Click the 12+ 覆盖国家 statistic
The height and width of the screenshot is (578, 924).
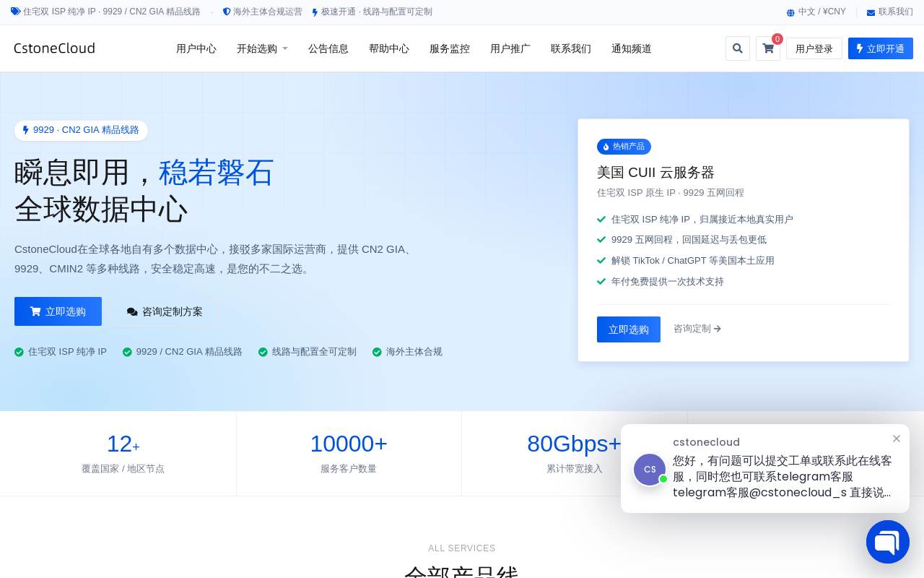pos(123,454)
